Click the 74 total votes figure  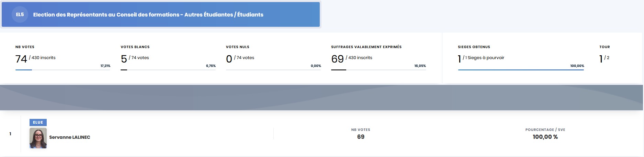(21, 59)
